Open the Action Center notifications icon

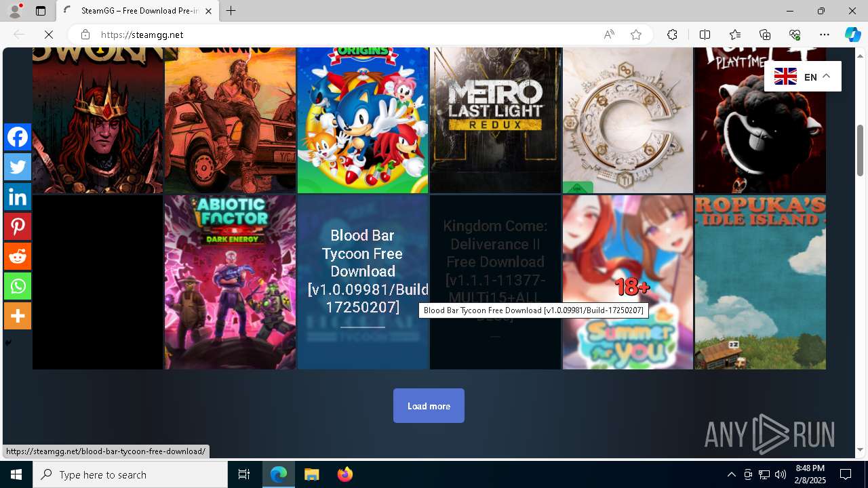[846, 474]
